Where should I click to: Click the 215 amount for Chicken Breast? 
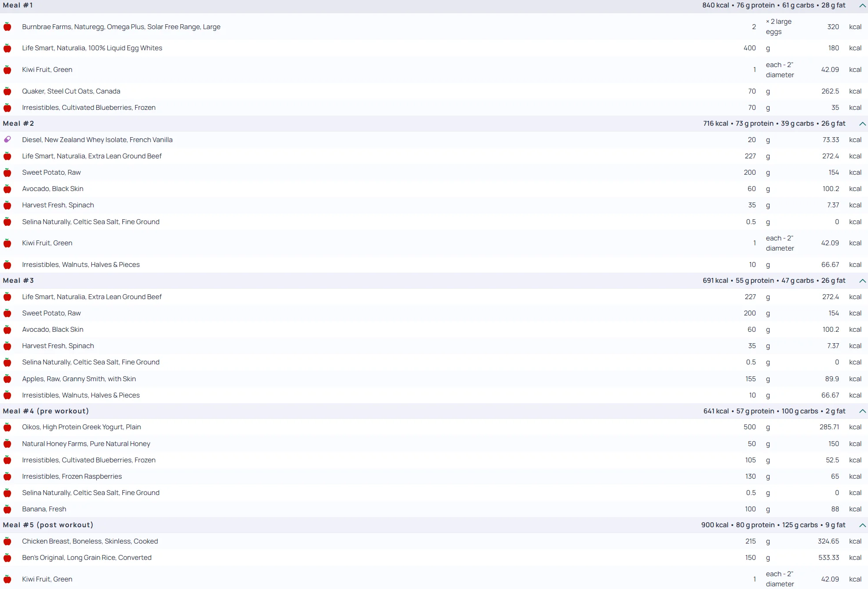pyautogui.click(x=751, y=541)
